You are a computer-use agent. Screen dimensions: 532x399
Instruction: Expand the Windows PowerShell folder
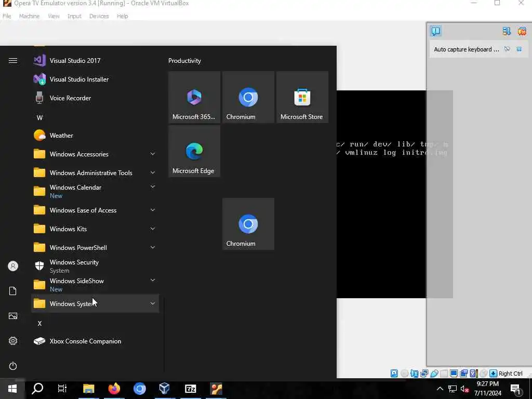(x=153, y=247)
